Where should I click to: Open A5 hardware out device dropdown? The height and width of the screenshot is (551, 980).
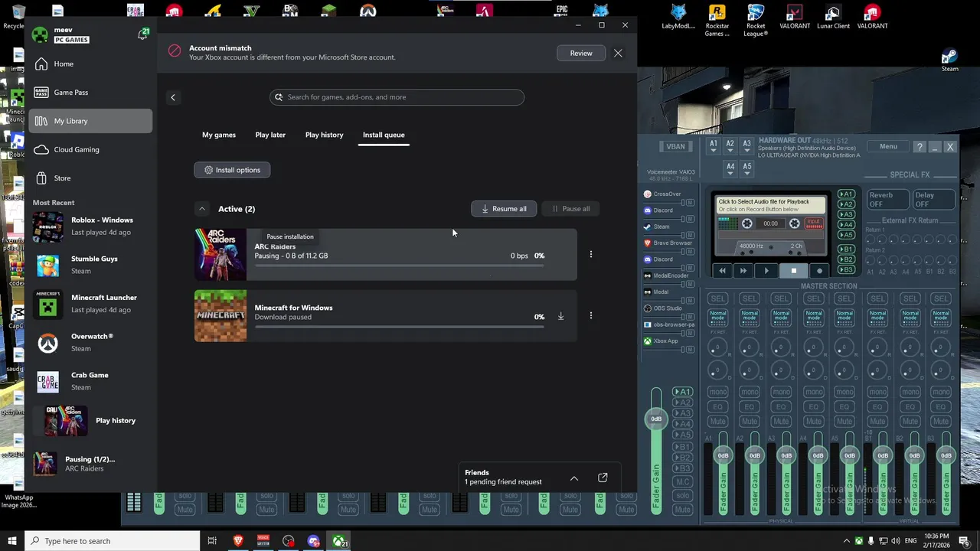(x=747, y=168)
